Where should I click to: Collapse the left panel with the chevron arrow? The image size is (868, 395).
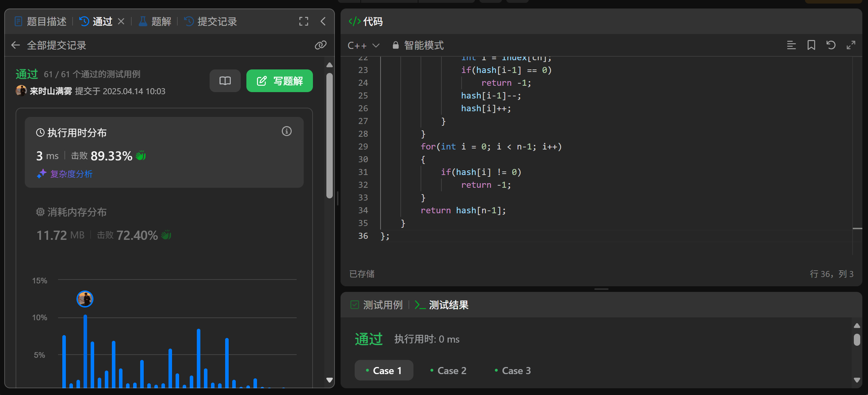pyautogui.click(x=323, y=21)
